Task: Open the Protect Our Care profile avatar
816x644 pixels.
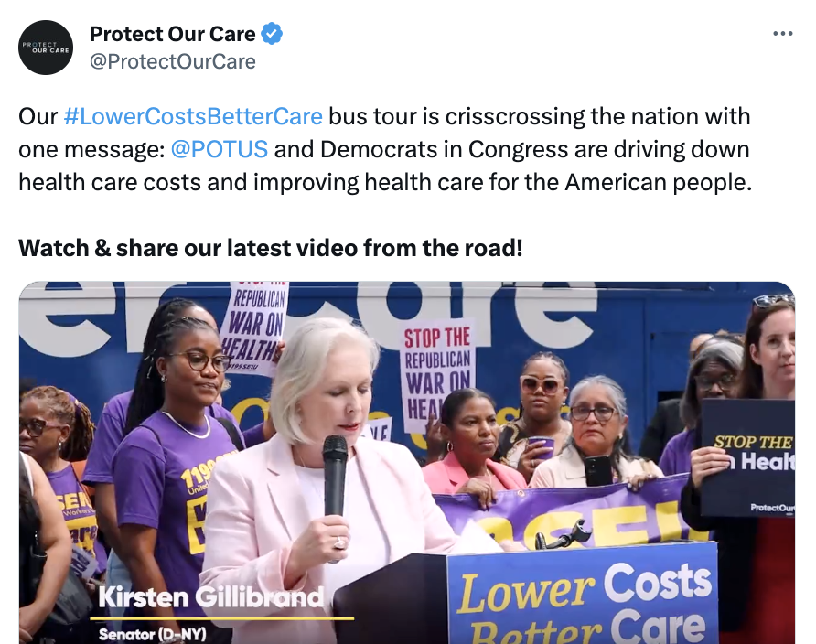Action: pos(46,48)
